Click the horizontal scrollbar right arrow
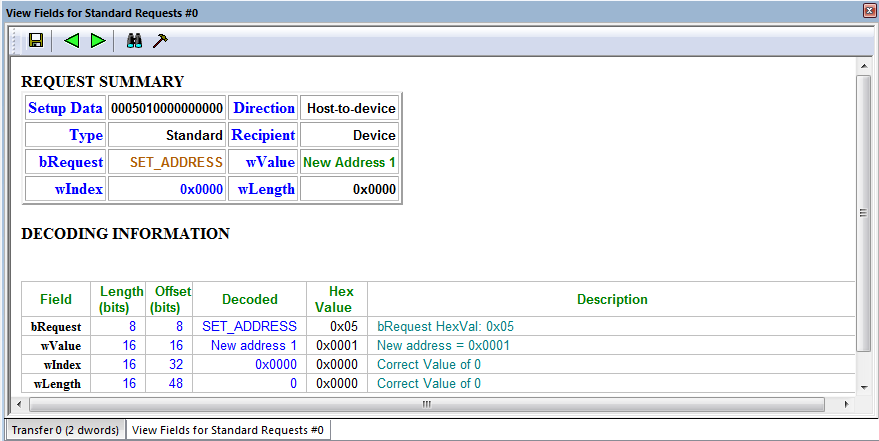879x441 pixels. (x=846, y=403)
